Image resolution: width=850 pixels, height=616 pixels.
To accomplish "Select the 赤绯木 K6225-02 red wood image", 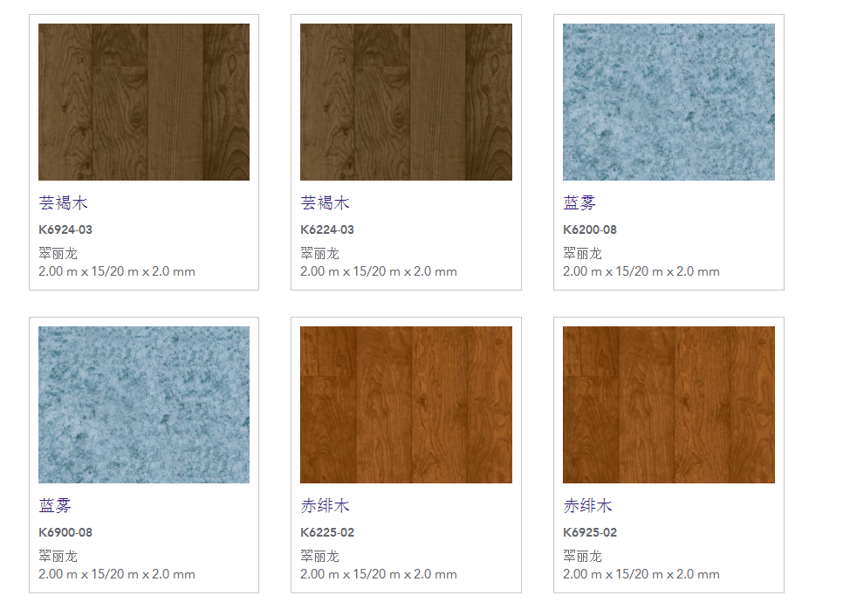I will point(406,405).
